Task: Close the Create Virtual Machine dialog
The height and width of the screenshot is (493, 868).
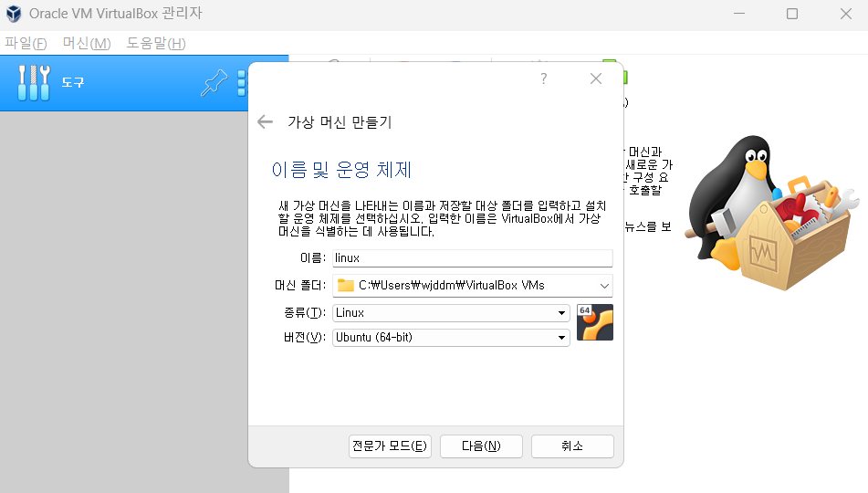Action: (x=596, y=79)
